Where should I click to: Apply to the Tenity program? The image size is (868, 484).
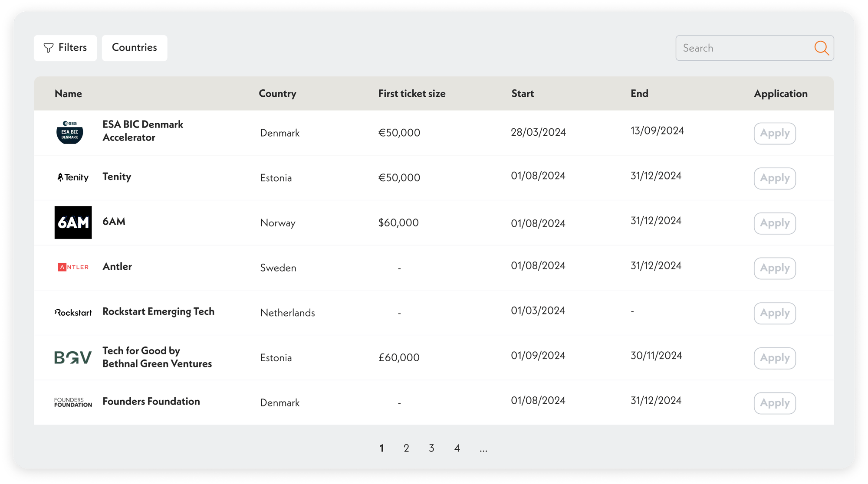pos(775,178)
